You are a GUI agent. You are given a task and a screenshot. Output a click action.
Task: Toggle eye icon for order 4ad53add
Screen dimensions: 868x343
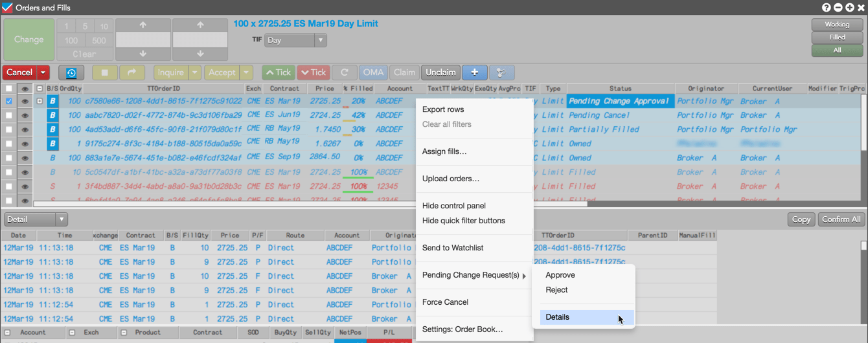tap(25, 129)
